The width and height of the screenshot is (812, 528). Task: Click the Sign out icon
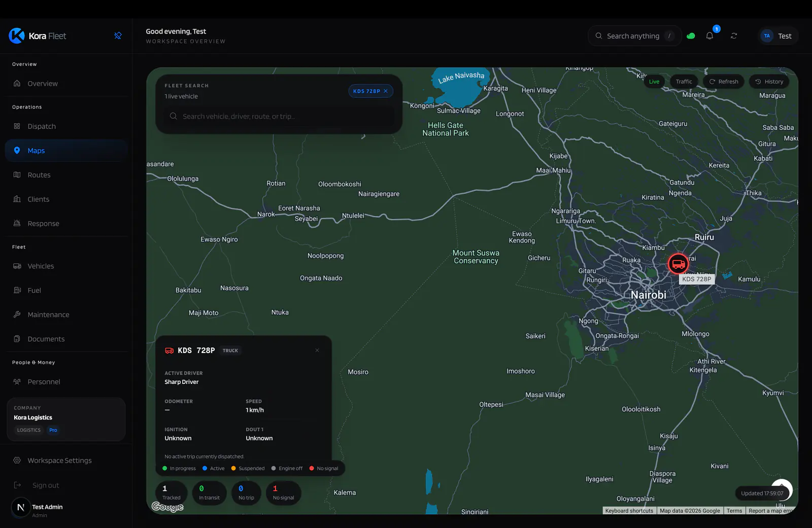coord(17,485)
